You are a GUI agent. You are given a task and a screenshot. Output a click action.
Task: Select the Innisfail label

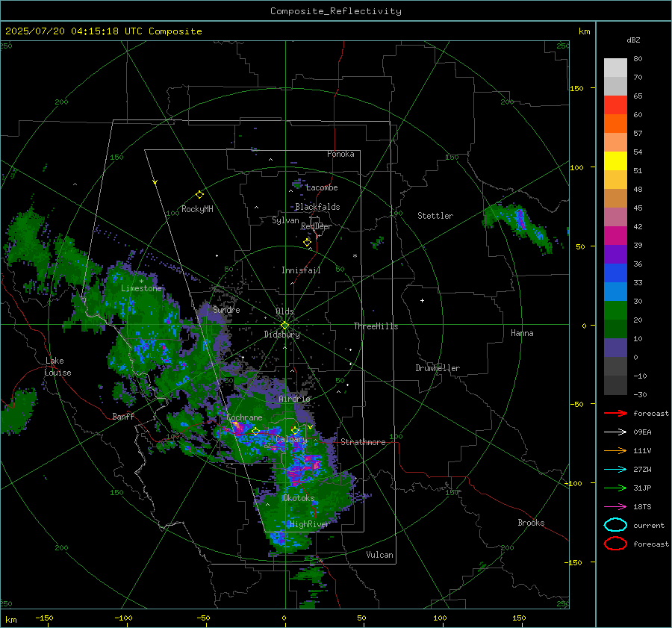point(301,270)
